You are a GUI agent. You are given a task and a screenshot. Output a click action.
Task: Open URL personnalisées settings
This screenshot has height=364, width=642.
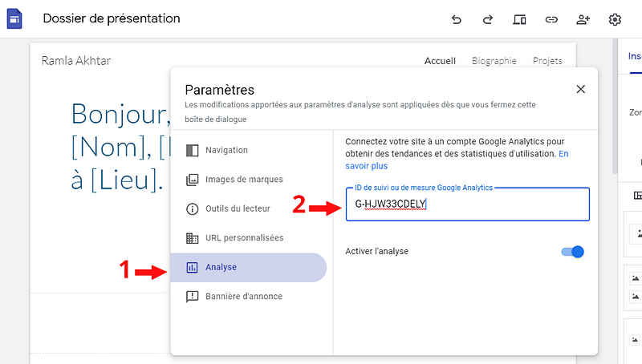pos(244,238)
